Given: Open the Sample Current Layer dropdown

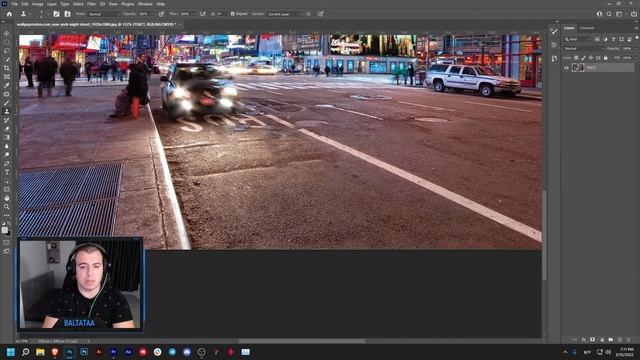Looking at the screenshot, I should [284, 14].
